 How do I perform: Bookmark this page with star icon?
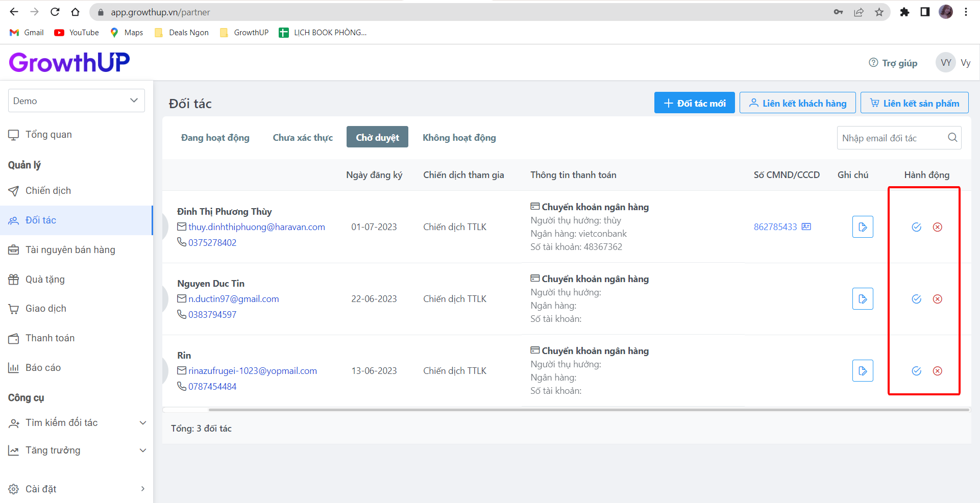(x=879, y=12)
